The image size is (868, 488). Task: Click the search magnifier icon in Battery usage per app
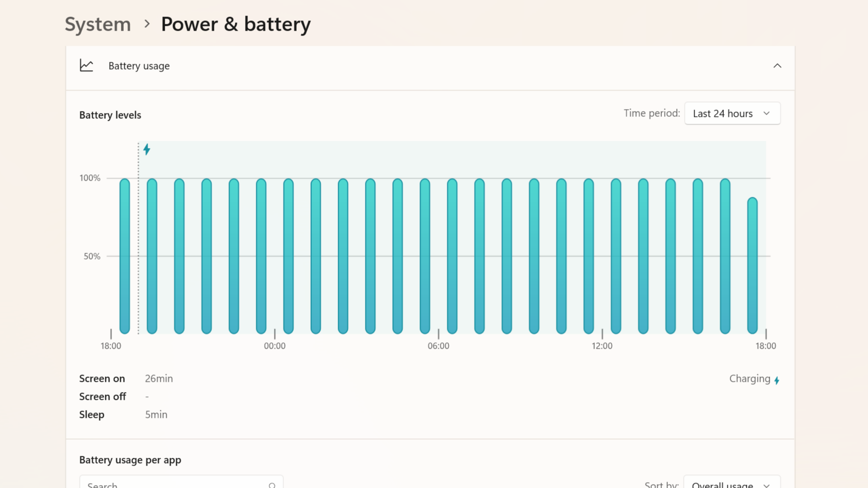[272, 485]
